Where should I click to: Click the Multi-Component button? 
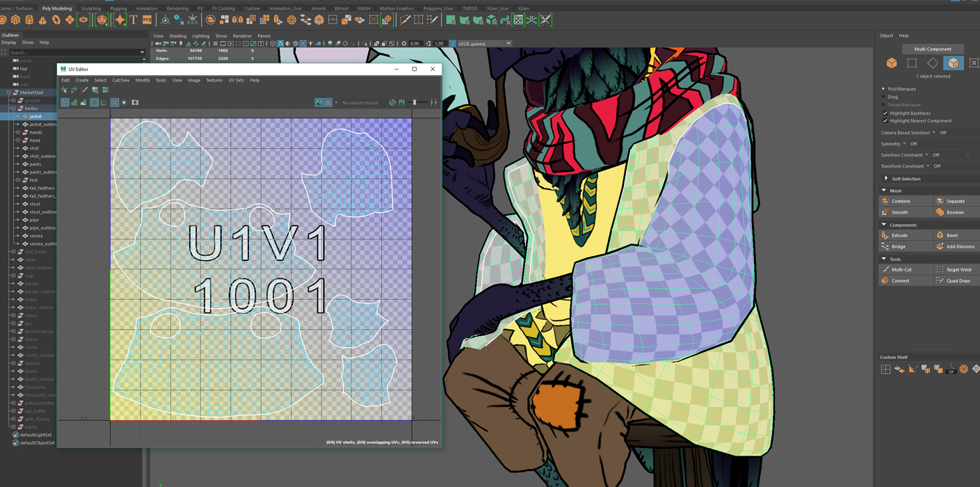(x=933, y=49)
